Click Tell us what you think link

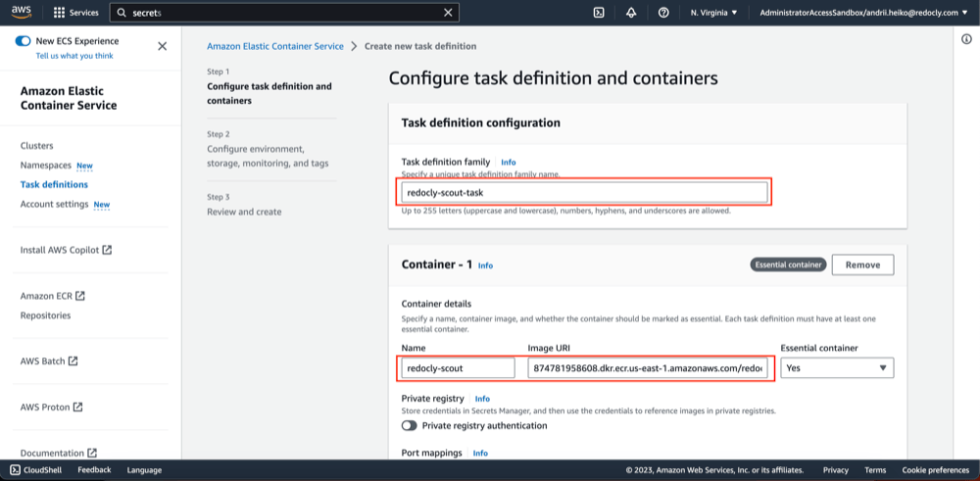tap(74, 56)
